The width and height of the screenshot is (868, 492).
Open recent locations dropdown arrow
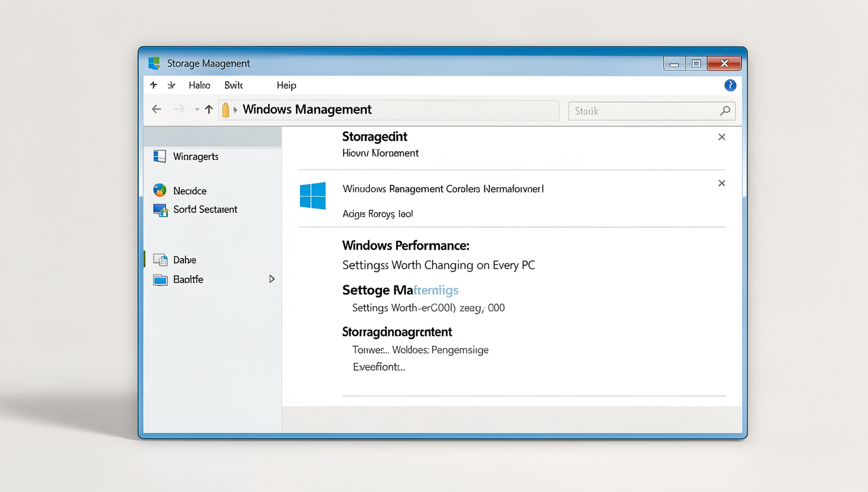click(197, 110)
